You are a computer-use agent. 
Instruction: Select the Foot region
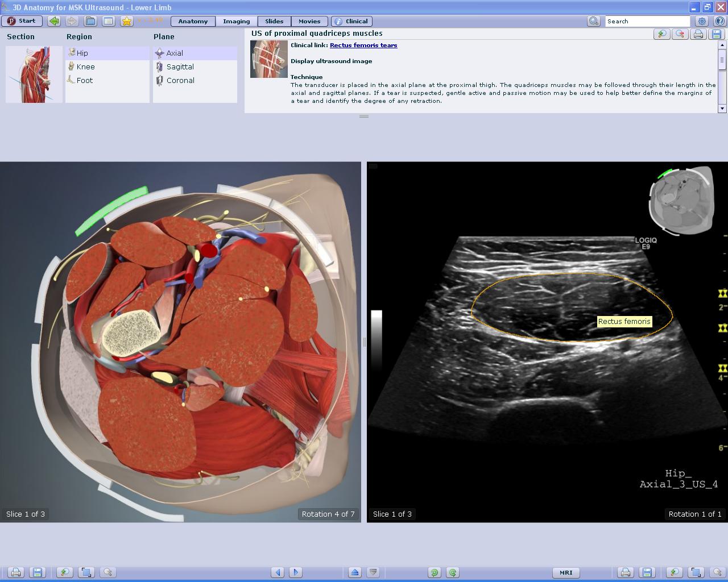pyautogui.click(x=84, y=80)
